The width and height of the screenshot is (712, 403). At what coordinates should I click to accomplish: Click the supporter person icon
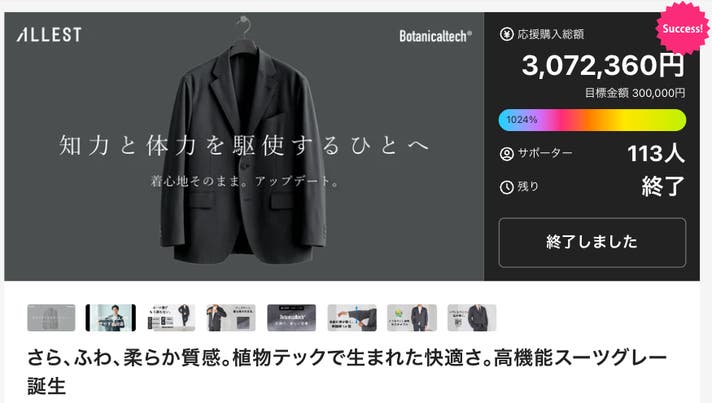[506, 153]
